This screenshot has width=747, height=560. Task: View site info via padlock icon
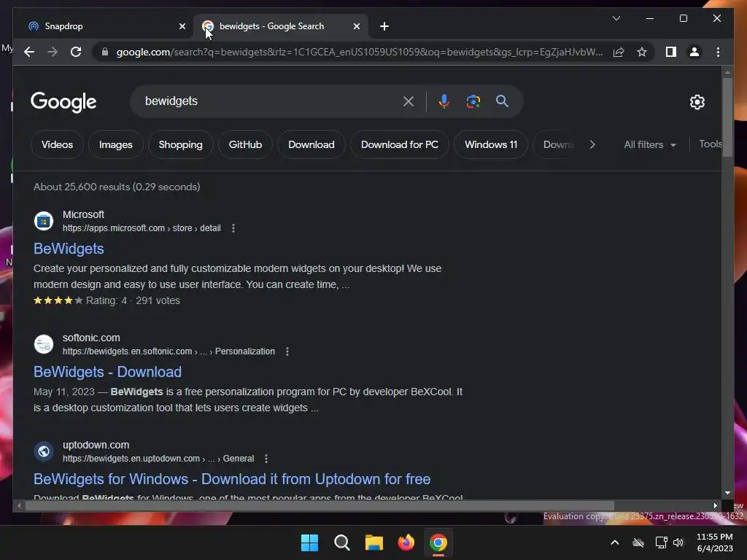105,52
